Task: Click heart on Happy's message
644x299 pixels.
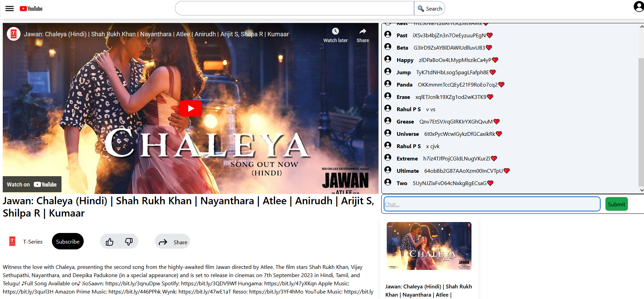Action: 495,60
